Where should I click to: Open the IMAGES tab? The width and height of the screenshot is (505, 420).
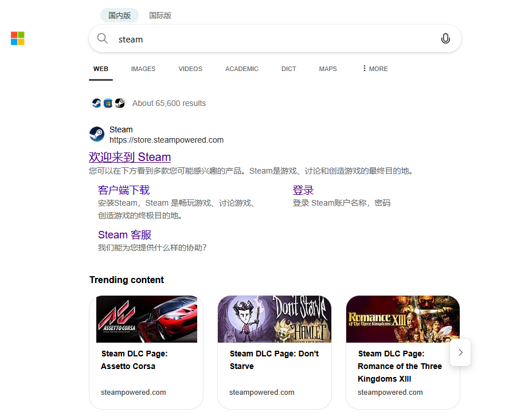(x=143, y=69)
